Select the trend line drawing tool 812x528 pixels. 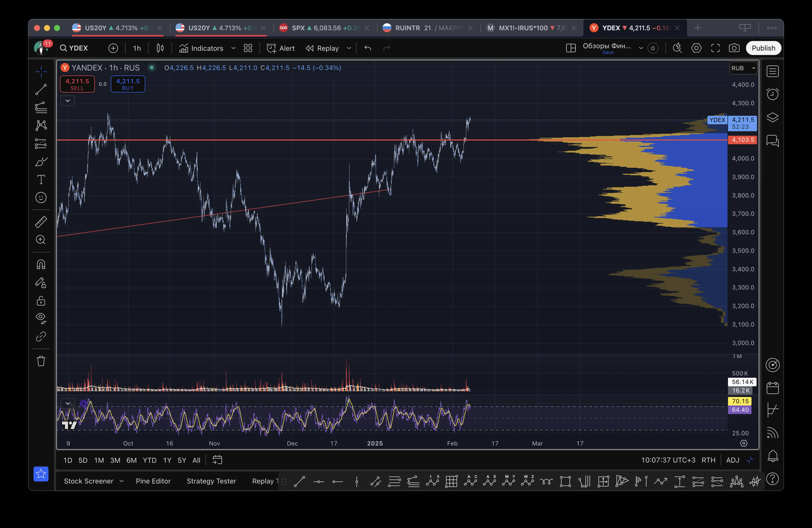41,89
